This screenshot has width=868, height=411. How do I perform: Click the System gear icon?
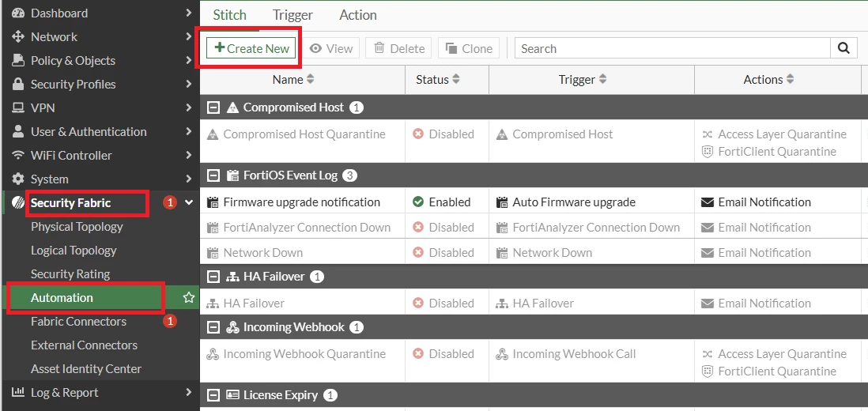point(18,179)
